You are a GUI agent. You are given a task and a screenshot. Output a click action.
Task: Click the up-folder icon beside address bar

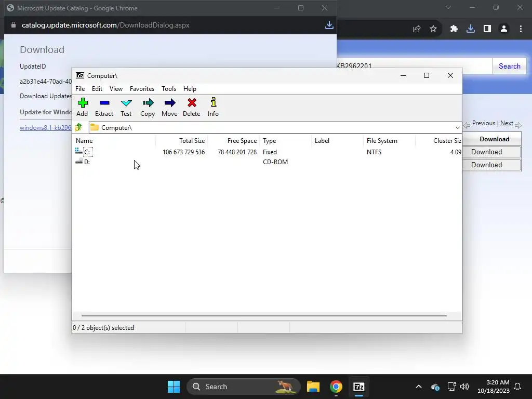[79, 127]
